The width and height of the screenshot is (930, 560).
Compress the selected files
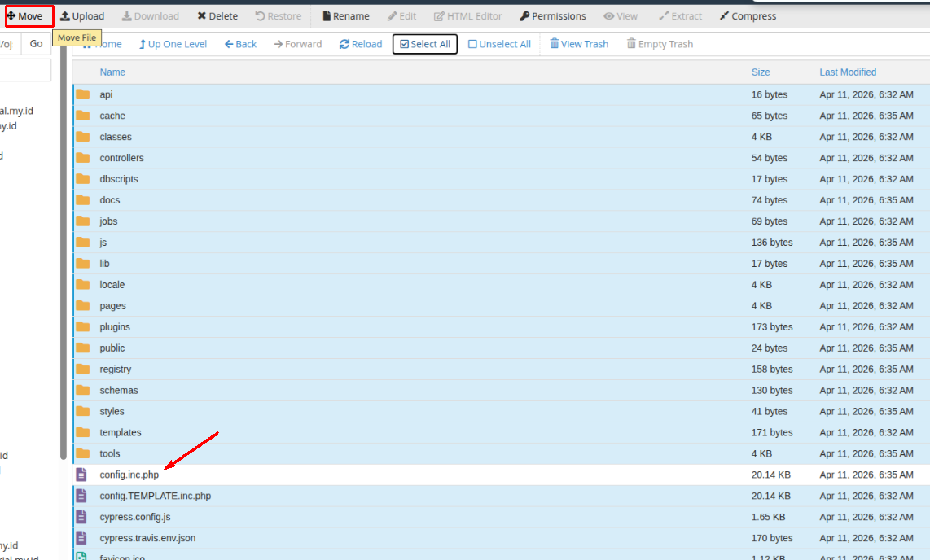coord(748,16)
